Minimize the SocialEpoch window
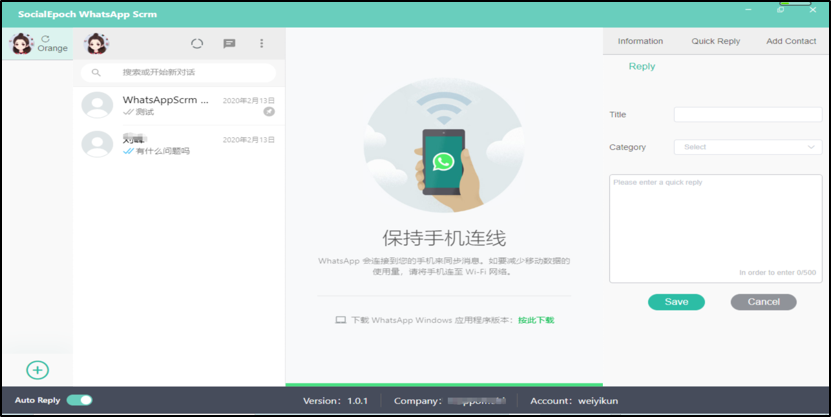831x417 pixels. pyautogui.click(x=748, y=10)
